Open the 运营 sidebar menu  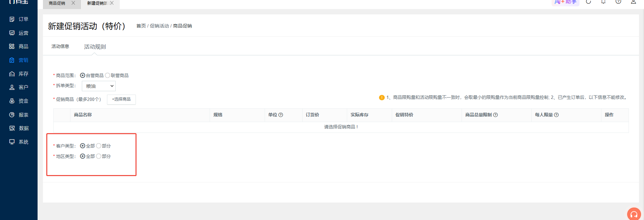pyautogui.click(x=19, y=33)
